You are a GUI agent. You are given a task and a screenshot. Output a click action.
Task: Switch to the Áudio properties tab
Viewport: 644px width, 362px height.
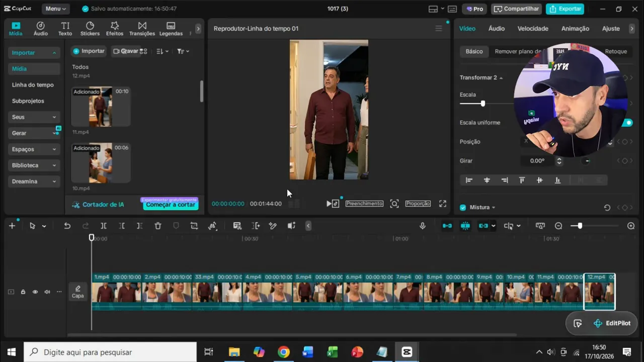[497, 29]
